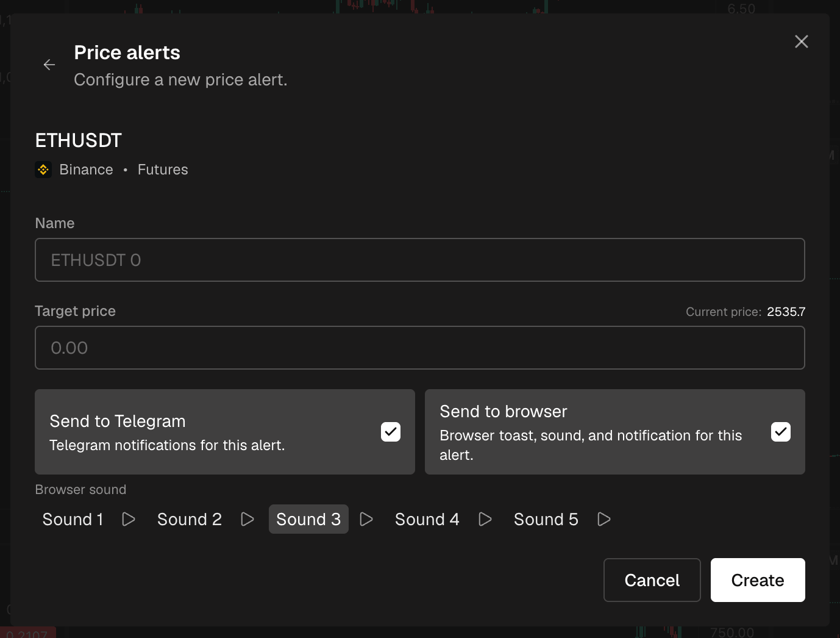
Task: Close the Price alerts dialog
Action: click(802, 41)
